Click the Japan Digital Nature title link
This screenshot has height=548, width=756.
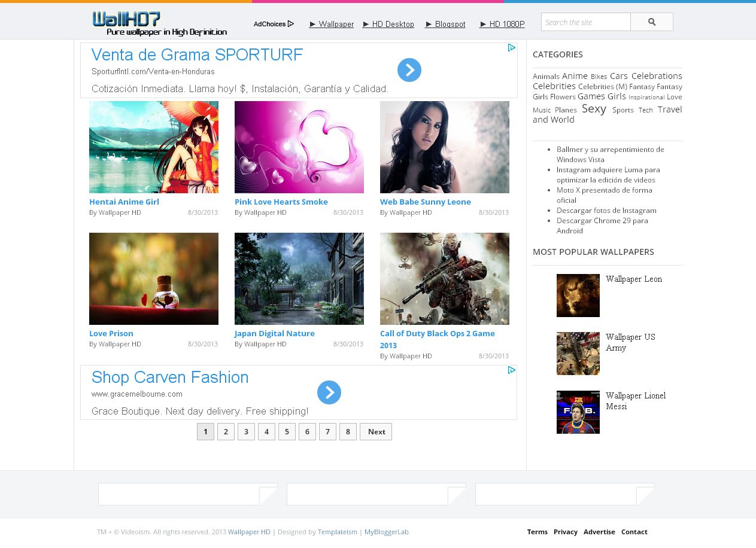(x=275, y=333)
